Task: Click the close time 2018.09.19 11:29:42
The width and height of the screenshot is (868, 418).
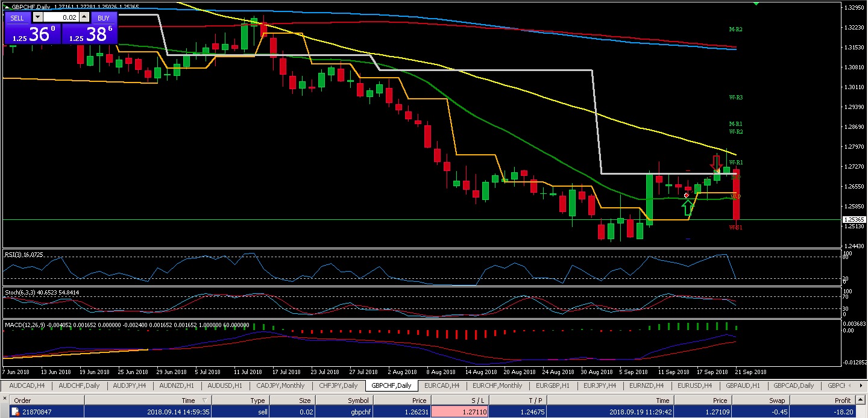Action: (640, 413)
